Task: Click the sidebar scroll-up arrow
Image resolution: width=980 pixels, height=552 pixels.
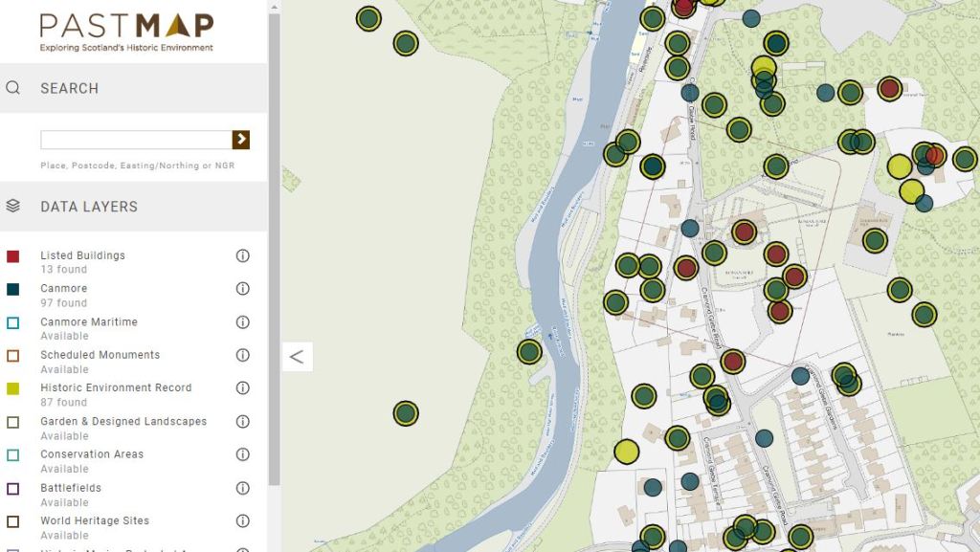Action: (274, 7)
